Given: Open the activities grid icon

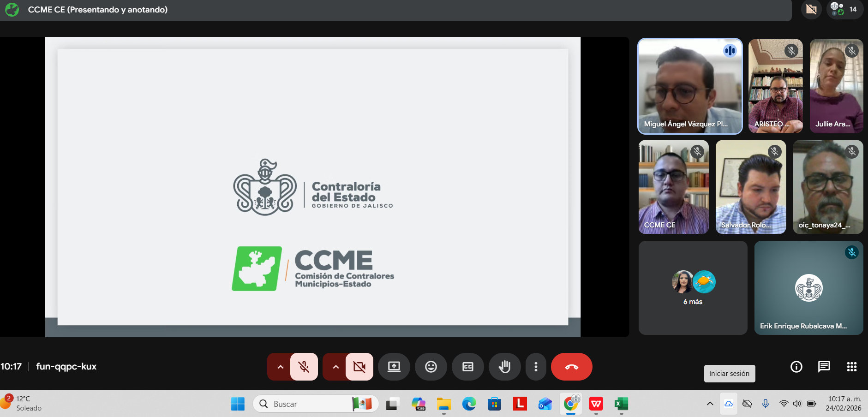Looking at the screenshot, I should click(x=852, y=367).
